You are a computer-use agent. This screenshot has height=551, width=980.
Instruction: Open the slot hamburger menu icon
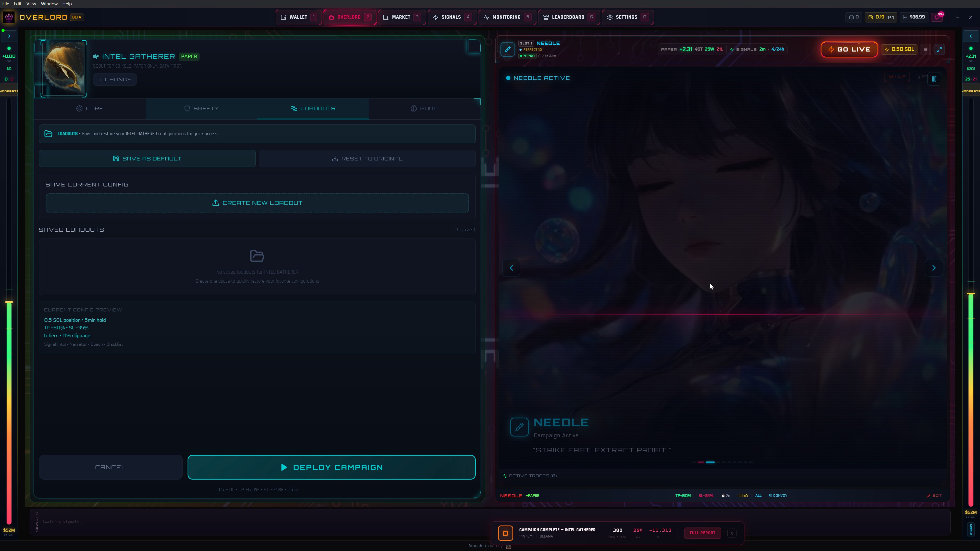click(926, 49)
